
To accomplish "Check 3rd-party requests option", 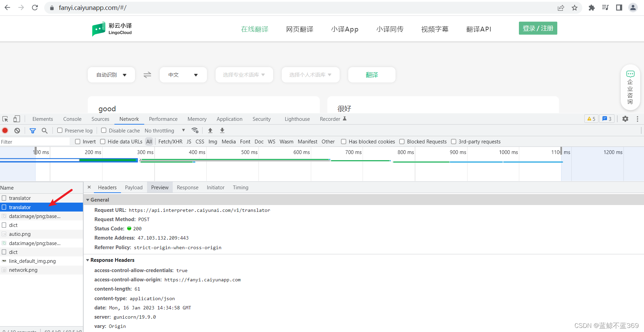I will pos(453,142).
